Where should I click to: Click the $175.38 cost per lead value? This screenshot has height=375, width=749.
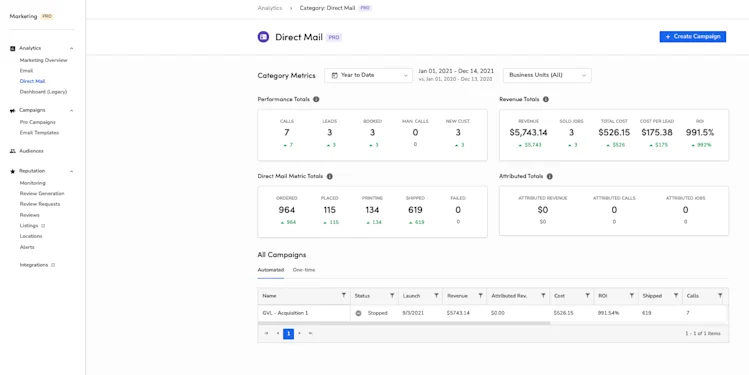click(x=657, y=133)
